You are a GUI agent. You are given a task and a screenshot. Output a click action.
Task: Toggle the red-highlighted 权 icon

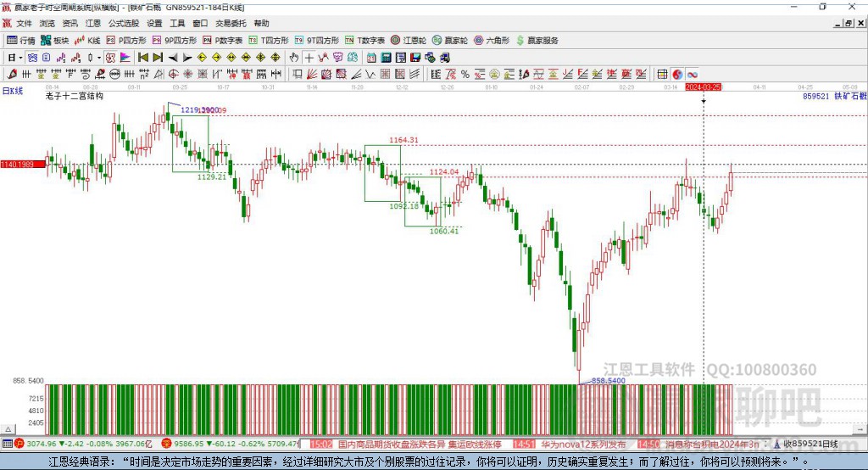pyautogui.click(x=111, y=57)
